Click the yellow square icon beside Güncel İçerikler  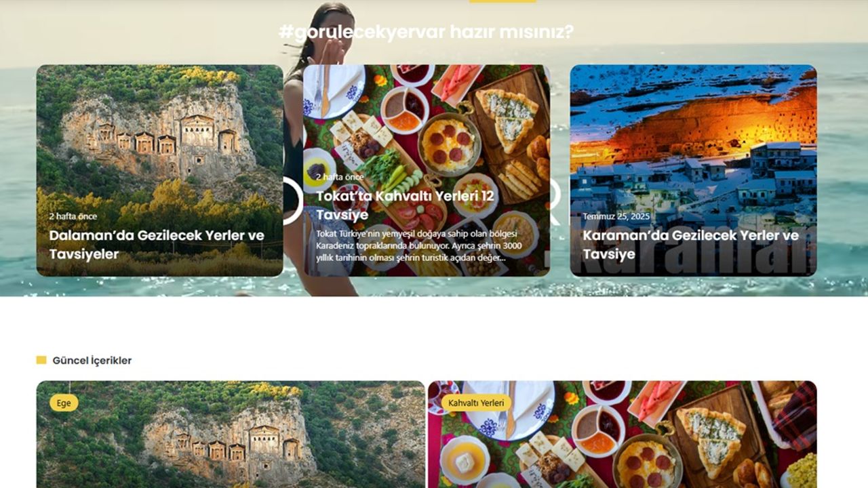click(41, 361)
